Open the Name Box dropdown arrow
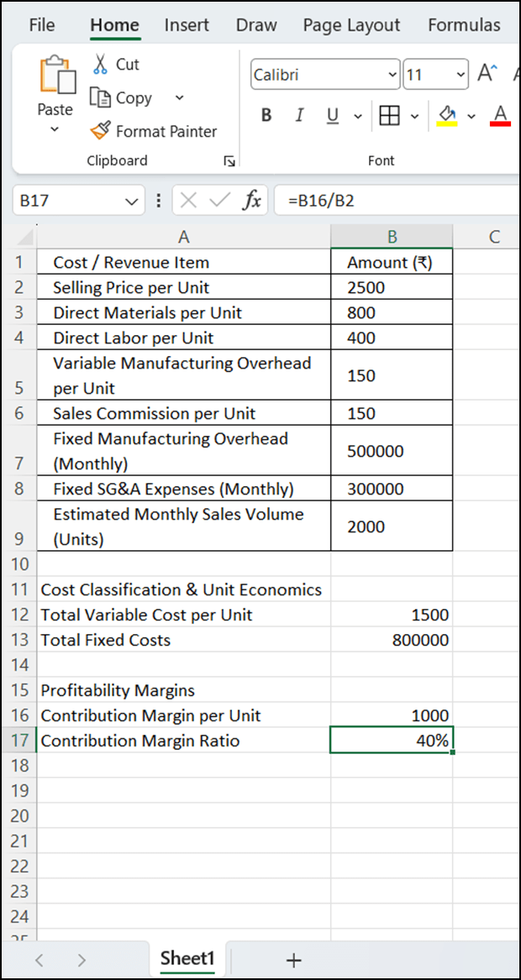The width and height of the screenshot is (521, 980). pyautogui.click(x=131, y=202)
